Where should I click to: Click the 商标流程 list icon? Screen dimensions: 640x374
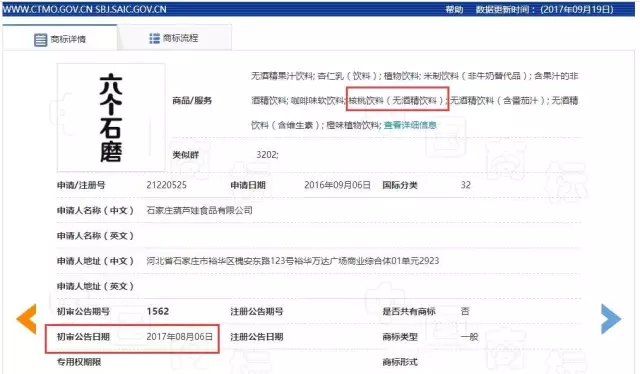point(154,38)
